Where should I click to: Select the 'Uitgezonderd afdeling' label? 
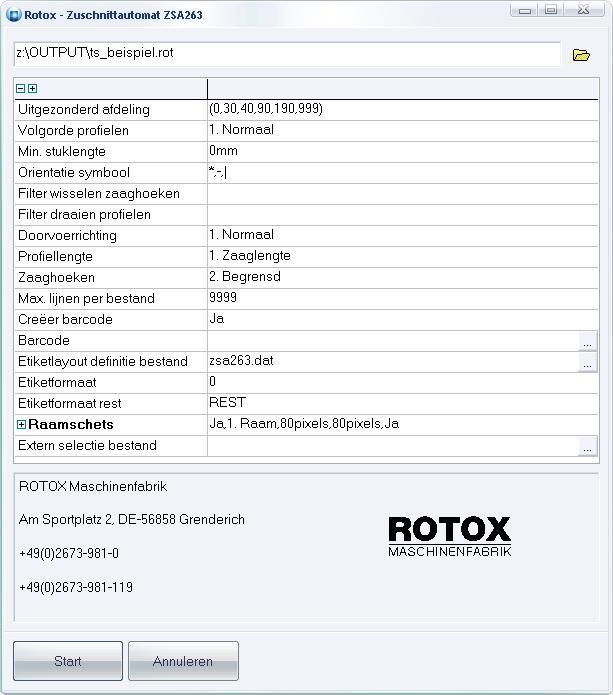(84, 109)
